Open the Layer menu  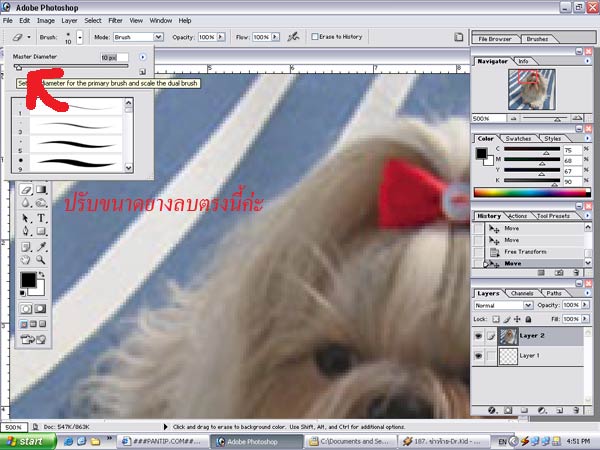click(x=69, y=21)
